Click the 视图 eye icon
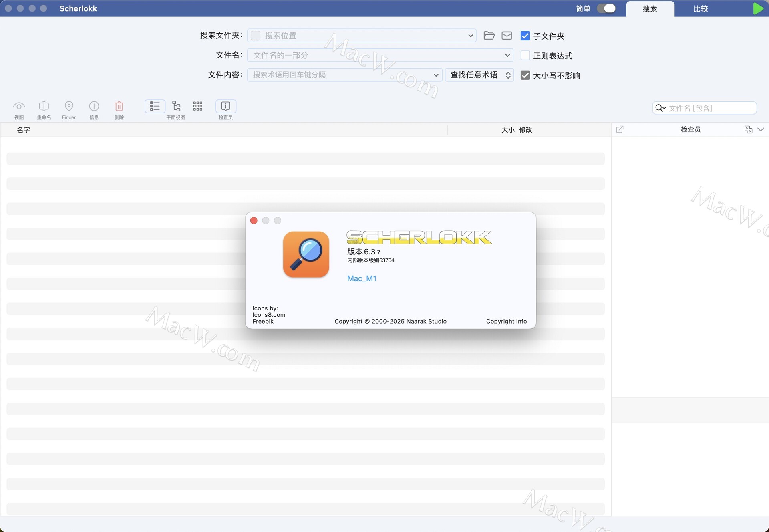Screen dimensions: 769x532 [x=19, y=106]
